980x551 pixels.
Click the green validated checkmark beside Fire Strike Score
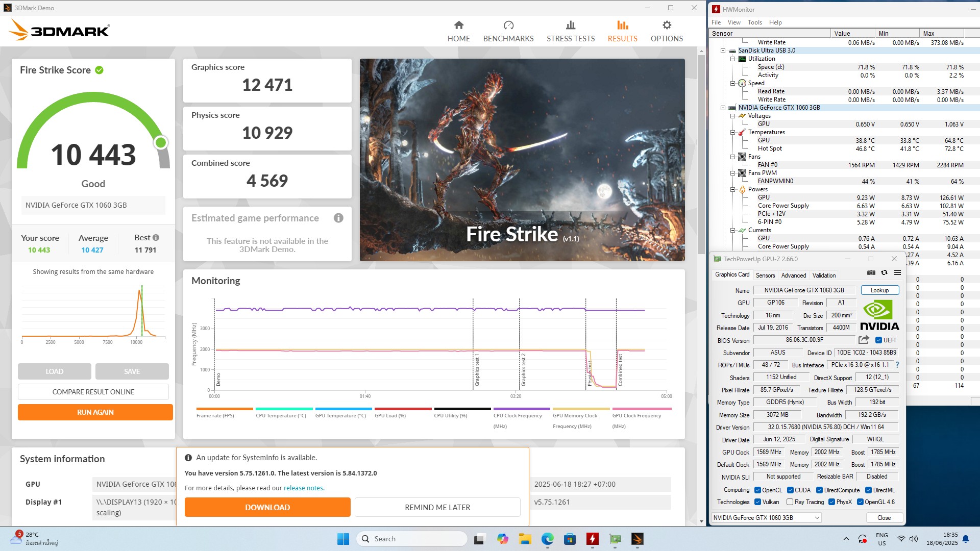click(x=99, y=70)
